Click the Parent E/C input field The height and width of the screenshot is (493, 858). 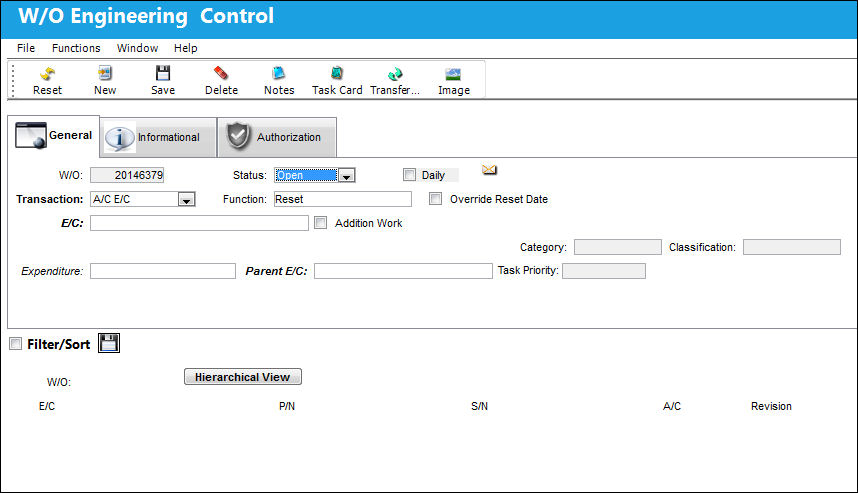click(x=403, y=271)
